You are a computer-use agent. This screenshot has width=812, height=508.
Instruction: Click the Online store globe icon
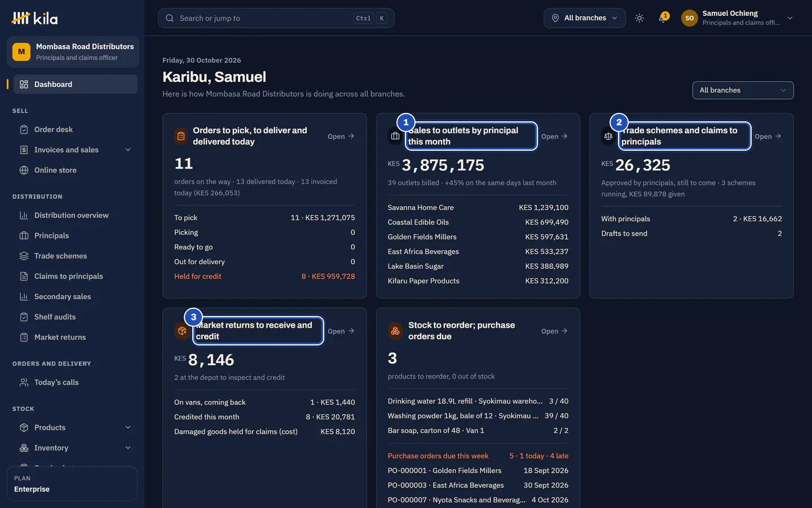(24, 170)
